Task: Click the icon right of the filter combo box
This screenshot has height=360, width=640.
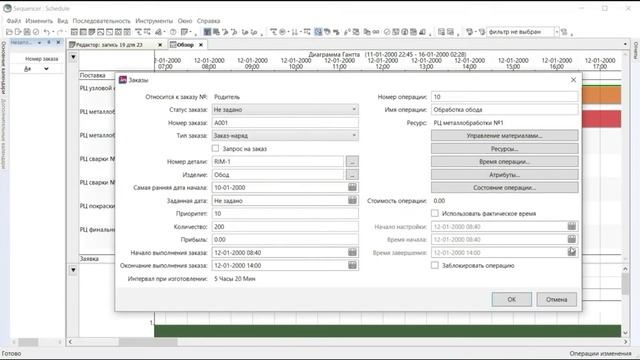Action: pyautogui.click(x=564, y=32)
